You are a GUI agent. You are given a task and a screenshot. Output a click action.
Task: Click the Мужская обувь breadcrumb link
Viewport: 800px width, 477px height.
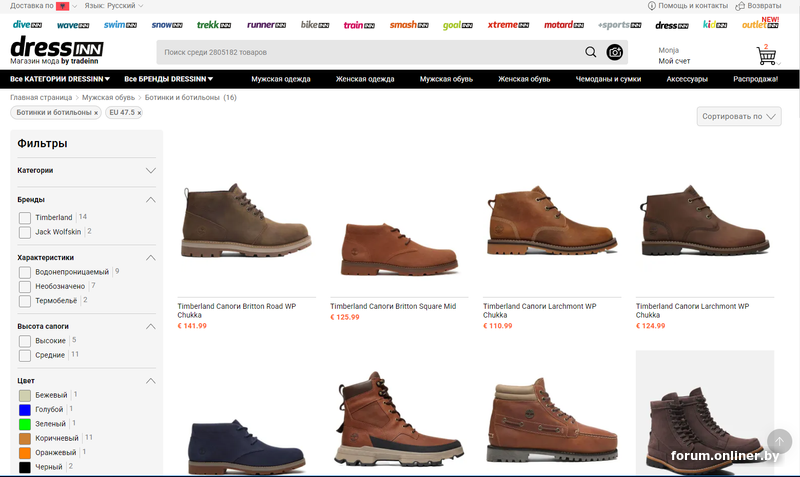[108, 97]
